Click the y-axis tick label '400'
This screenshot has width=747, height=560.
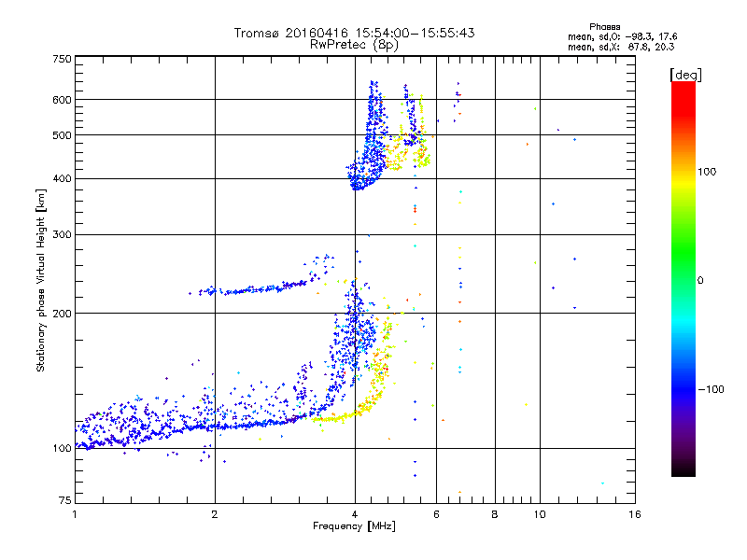click(62, 179)
